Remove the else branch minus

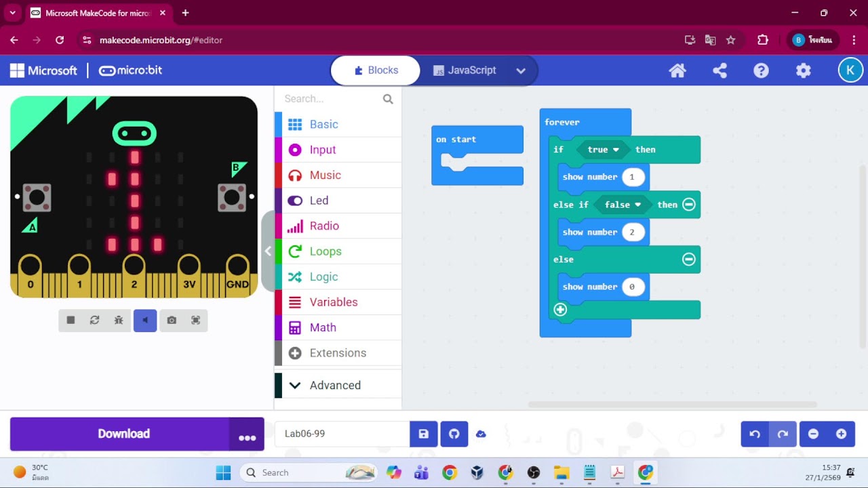(x=689, y=259)
